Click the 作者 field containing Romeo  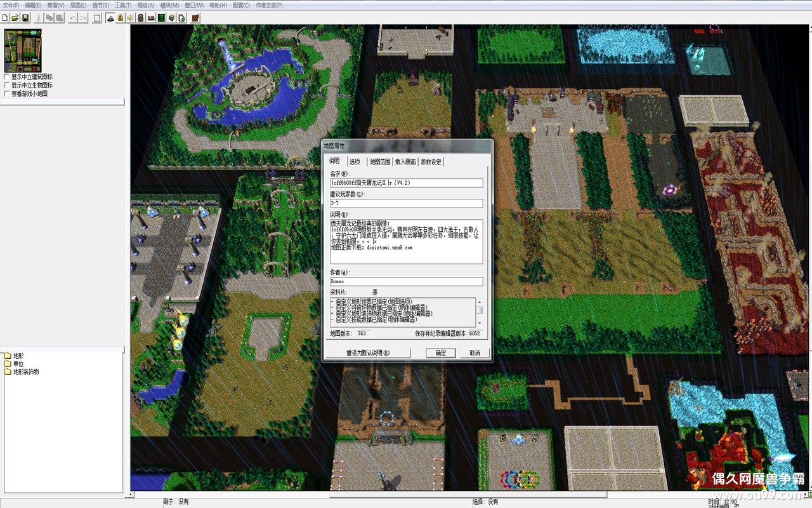[x=406, y=281]
